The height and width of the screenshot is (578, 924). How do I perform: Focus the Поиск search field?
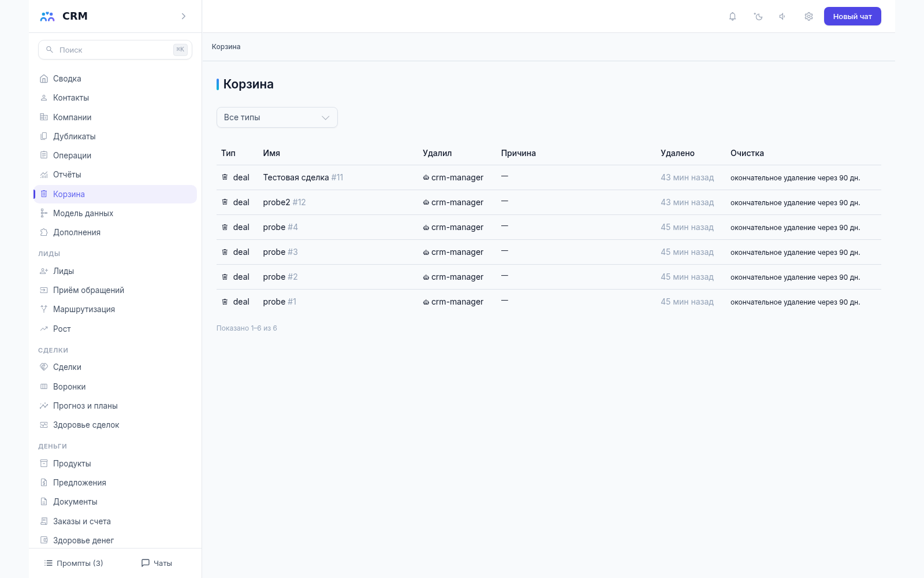pos(115,50)
